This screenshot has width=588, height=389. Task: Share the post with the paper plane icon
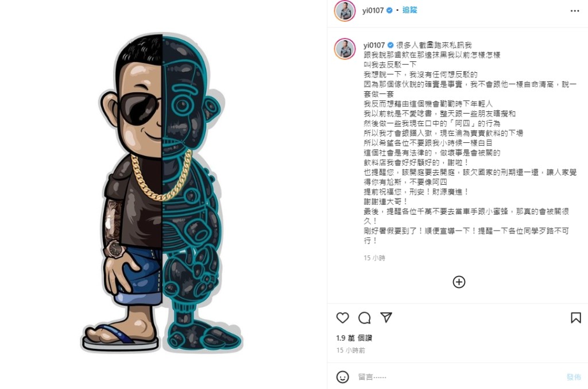(x=386, y=317)
